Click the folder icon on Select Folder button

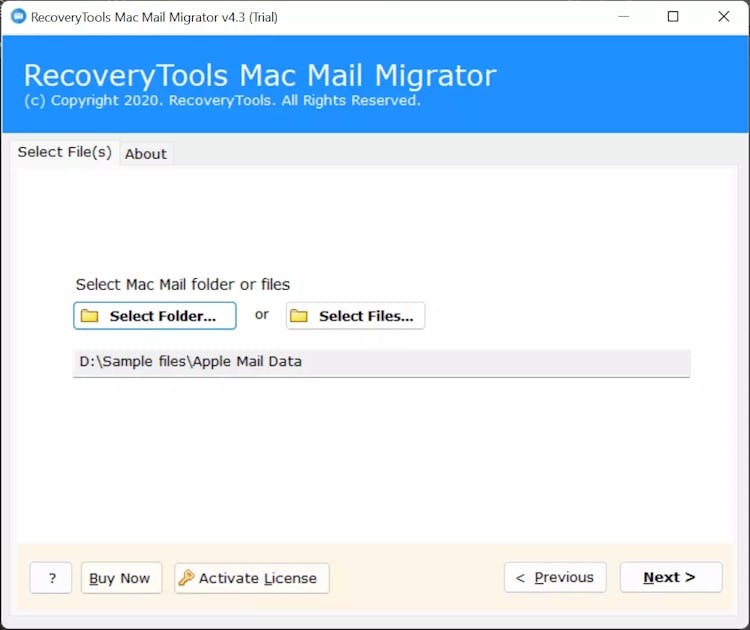[x=90, y=316]
